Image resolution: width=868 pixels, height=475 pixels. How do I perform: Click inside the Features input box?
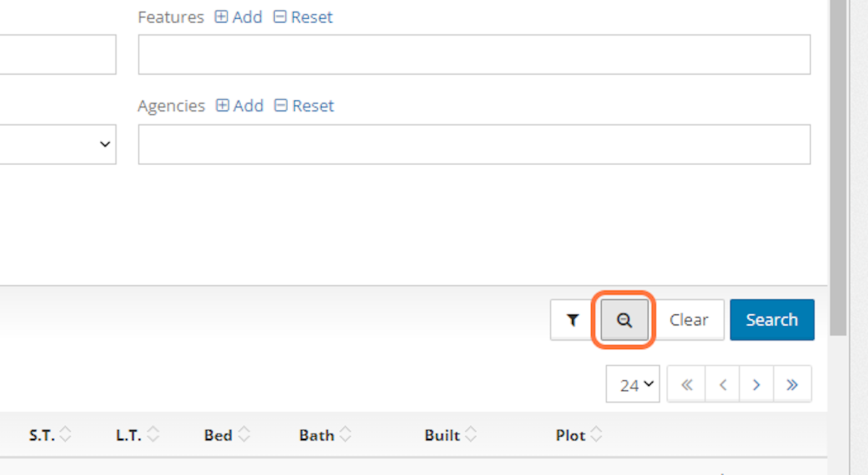pyautogui.click(x=474, y=54)
